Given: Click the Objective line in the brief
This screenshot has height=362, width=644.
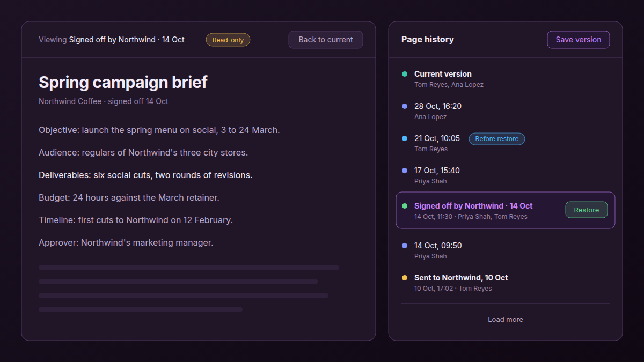Looking at the screenshot, I should tap(159, 130).
